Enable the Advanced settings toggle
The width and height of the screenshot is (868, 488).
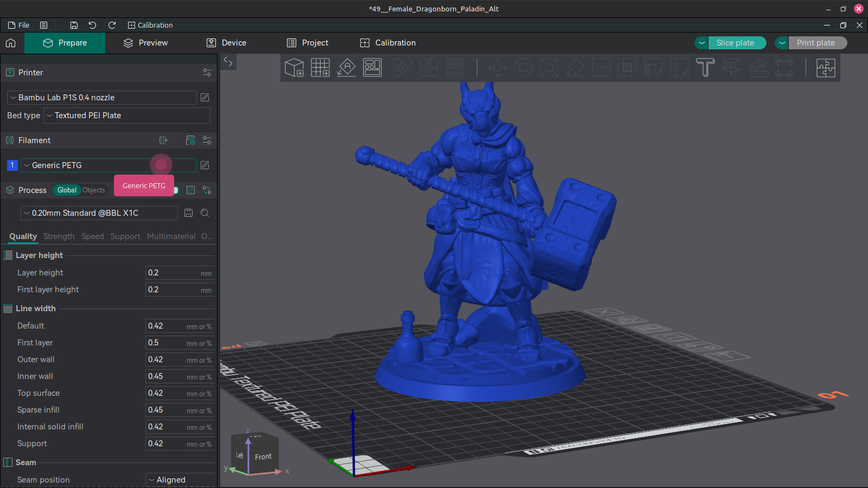(x=175, y=190)
